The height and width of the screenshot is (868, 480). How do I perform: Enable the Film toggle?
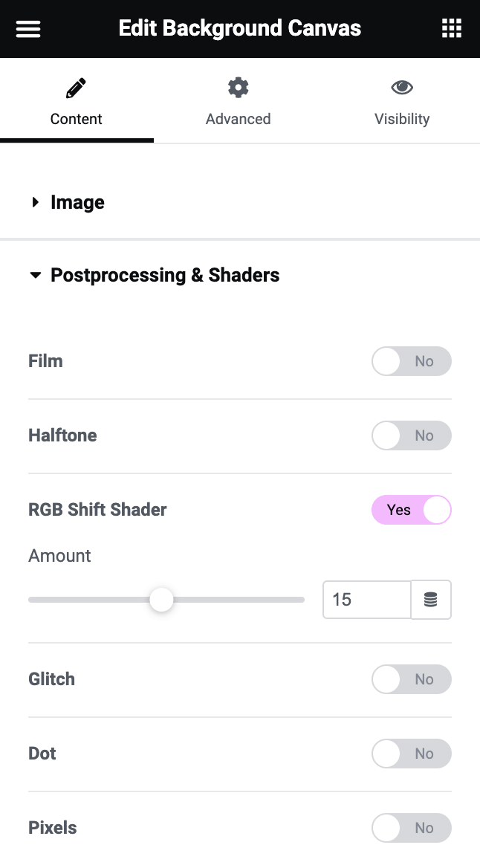pos(411,361)
